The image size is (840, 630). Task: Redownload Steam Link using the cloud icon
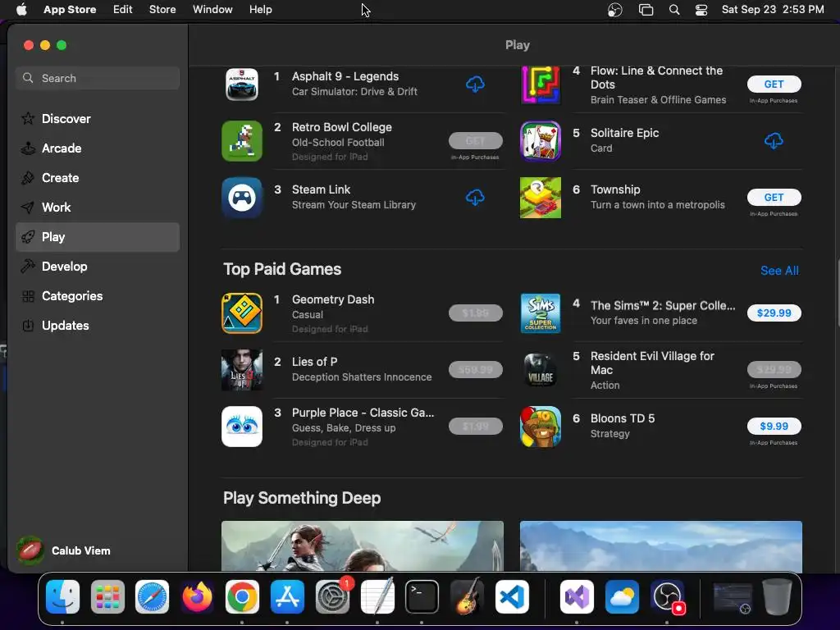click(x=475, y=198)
